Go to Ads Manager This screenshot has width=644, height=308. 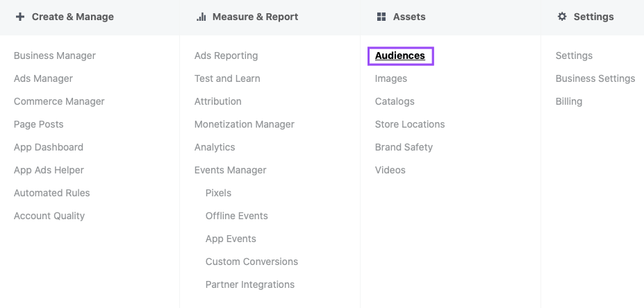[x=43, y=78]
